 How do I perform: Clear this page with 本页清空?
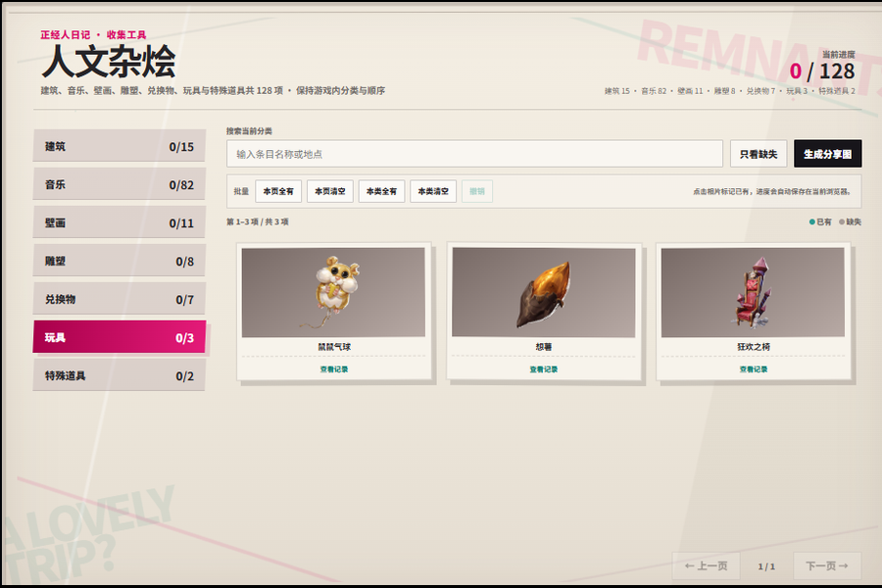coord(330,191)
